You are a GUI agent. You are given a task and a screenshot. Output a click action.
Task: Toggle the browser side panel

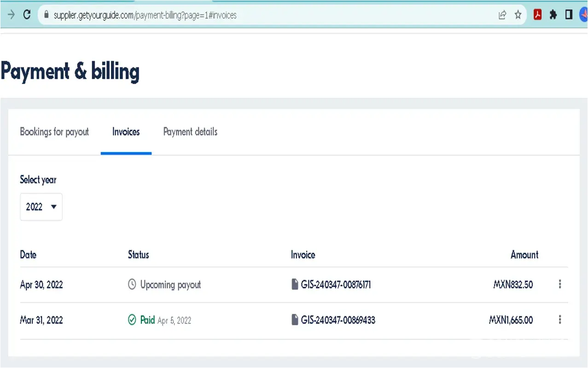[x=569, y=15]
